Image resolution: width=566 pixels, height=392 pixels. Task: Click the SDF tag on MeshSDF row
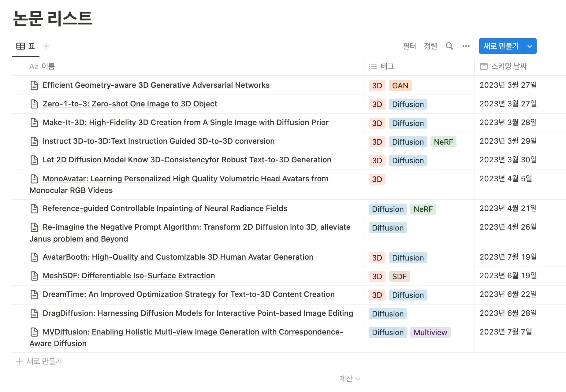399,276
